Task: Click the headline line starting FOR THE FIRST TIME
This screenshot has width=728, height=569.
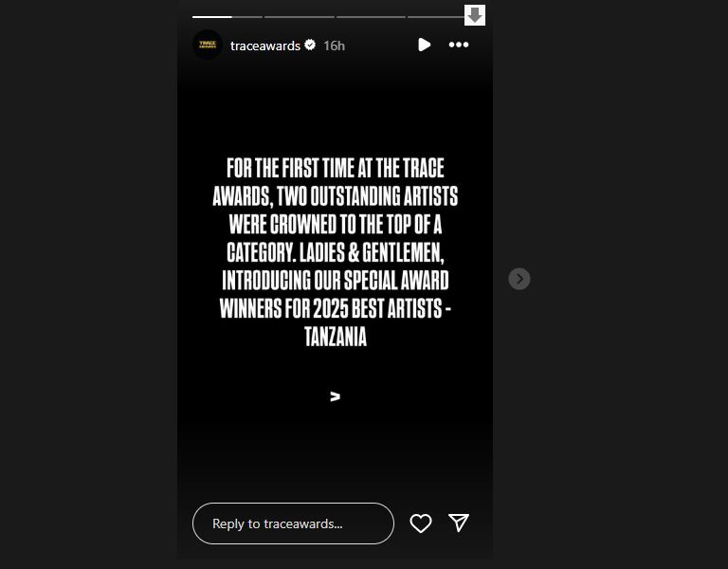Action: tap(336, 168)
